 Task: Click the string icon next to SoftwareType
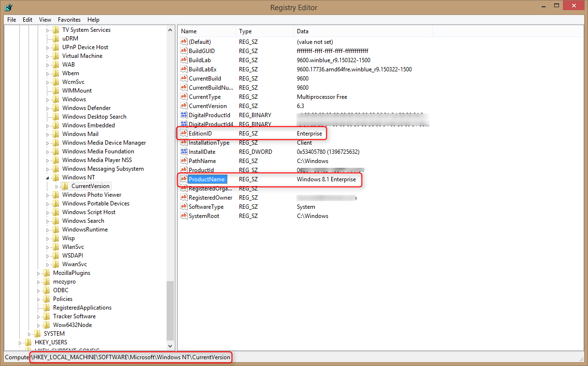click(x=183, y=206)
